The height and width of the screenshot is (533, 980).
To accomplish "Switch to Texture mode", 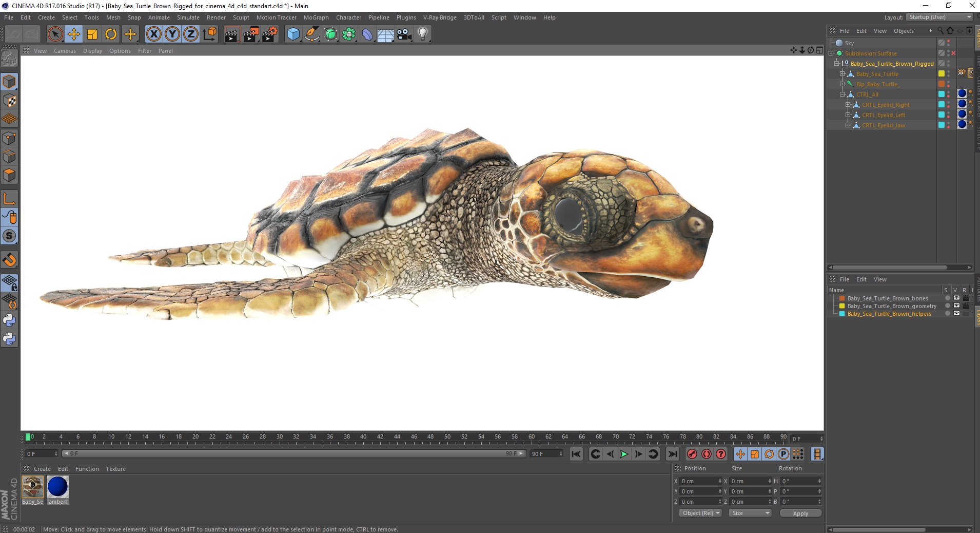I will [9, 101].
